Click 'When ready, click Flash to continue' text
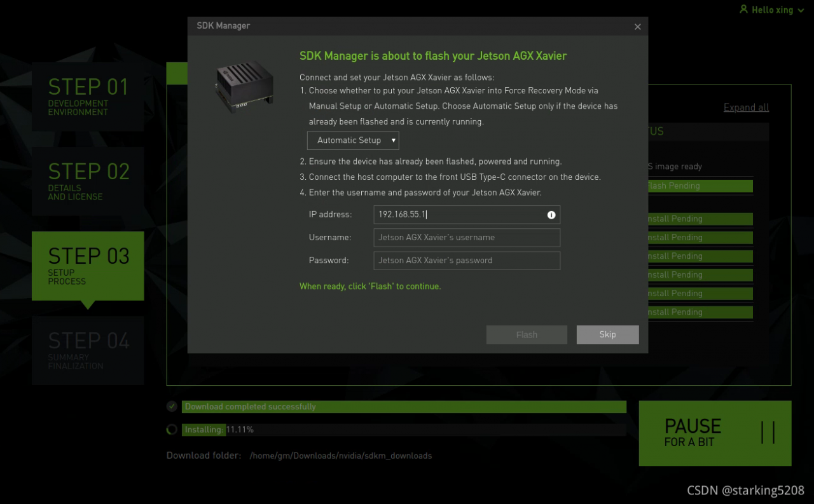The image size is (814, 504). coord(370,287)
